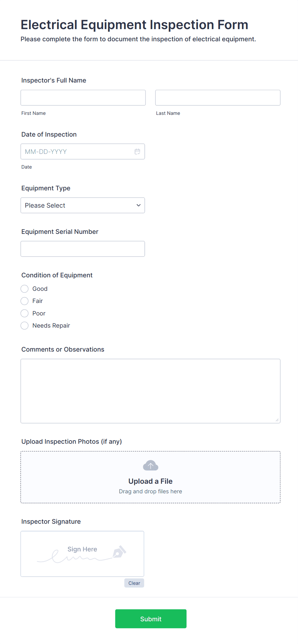
Task: Select the Poor condition option
Action: point(24,313)
